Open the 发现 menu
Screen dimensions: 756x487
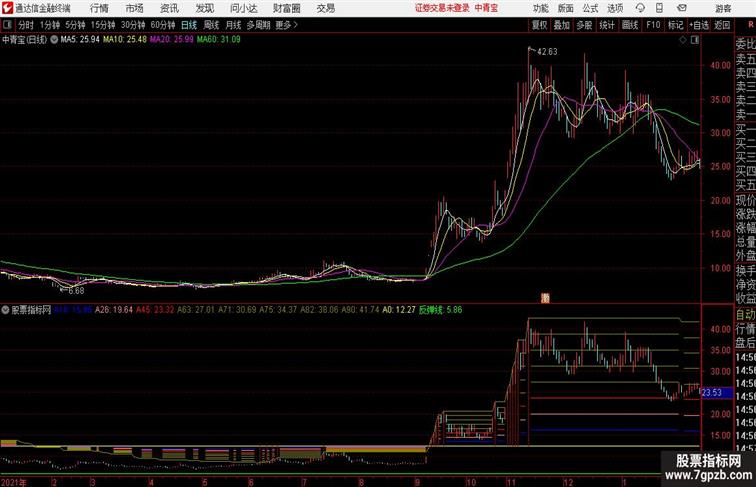[x=204, y=8]
